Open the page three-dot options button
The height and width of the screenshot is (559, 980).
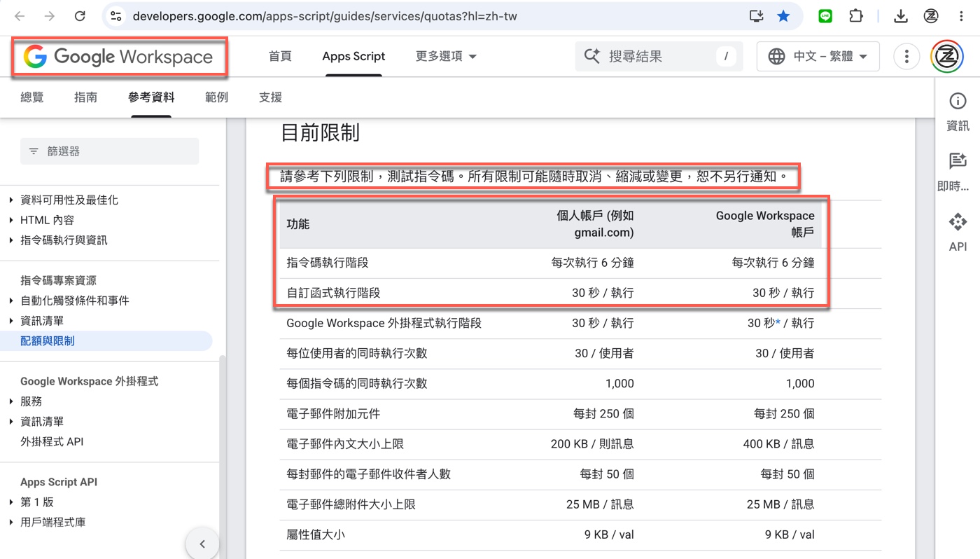(906, 57)
